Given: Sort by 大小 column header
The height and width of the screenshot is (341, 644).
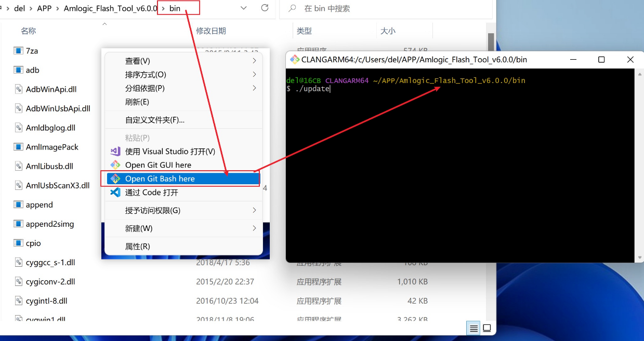Looking at the screenshot, I should point(388,31).
